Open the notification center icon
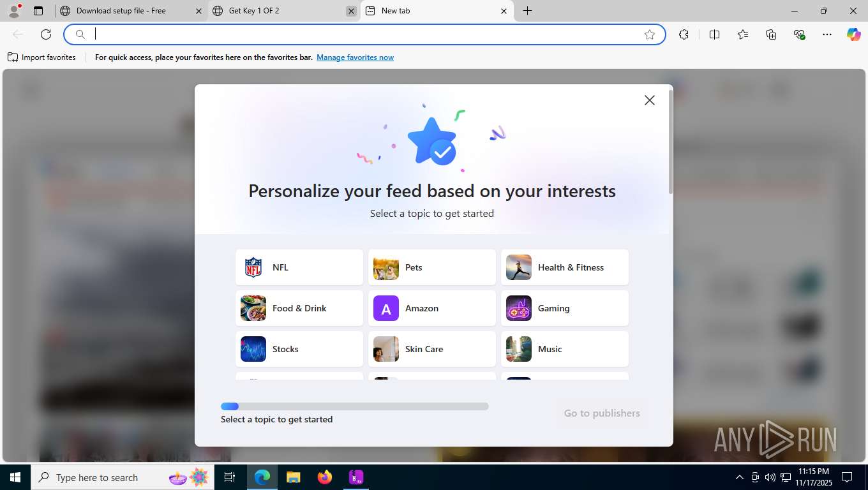Image resolution: width=868 pixels, height=490 pixels. click(x=847, y=477)
